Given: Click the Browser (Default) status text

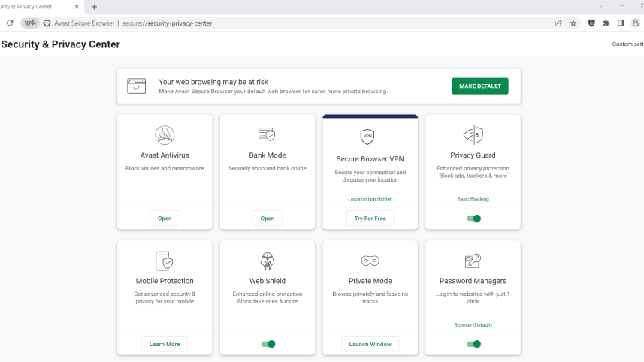Looking at the screenshot, I should click(x=473, y=324).
